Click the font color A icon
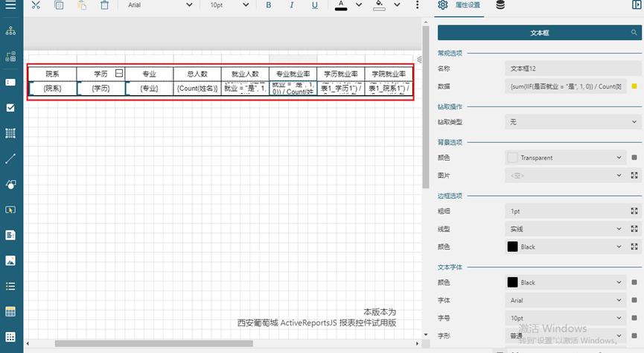Image resolution: width=644 pixels, height=353 pixels. [x=341, y=5]
